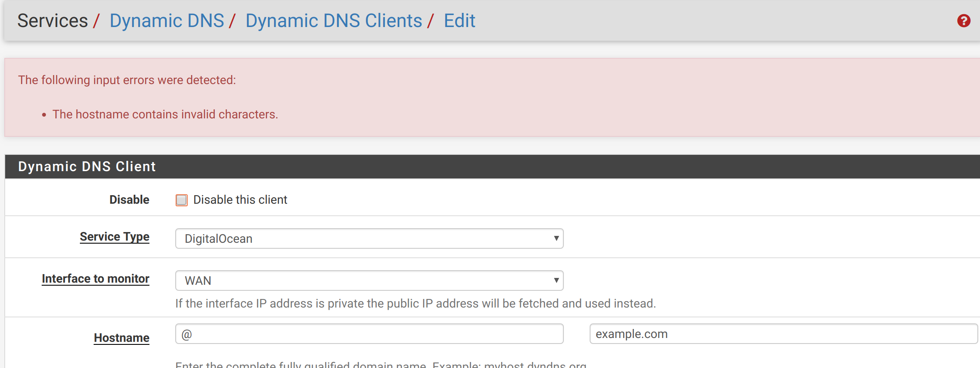Open the Service Type dropdown showing DigitalOcean
The height and width of the screenshot is (368, 980).
pyautogui.click(x=369, y=238)
